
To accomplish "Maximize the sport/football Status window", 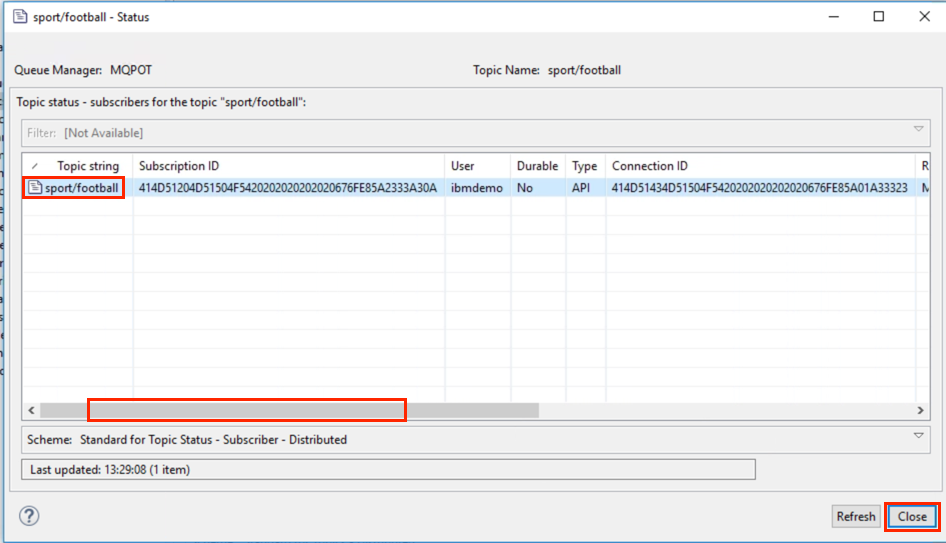I will [878, 16].
